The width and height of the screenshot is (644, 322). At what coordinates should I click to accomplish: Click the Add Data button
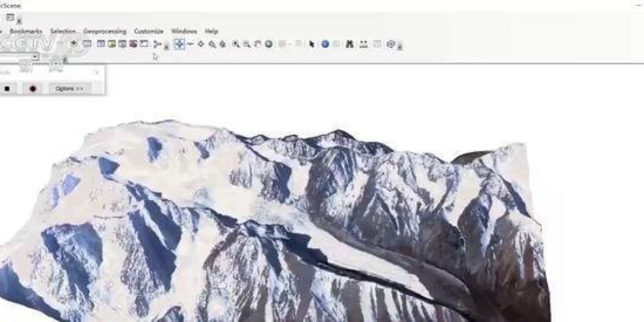tap(74, 43)
